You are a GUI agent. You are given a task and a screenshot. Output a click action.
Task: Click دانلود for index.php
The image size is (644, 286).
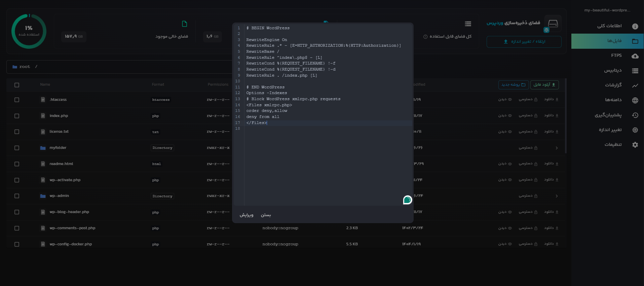click(551, 115)
